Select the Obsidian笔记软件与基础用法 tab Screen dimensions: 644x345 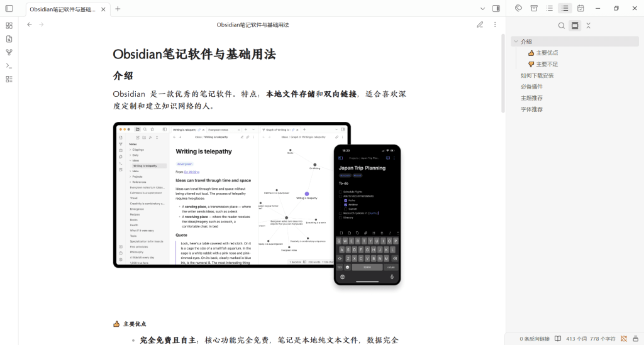pyautogui.click(x=62, y=9)
